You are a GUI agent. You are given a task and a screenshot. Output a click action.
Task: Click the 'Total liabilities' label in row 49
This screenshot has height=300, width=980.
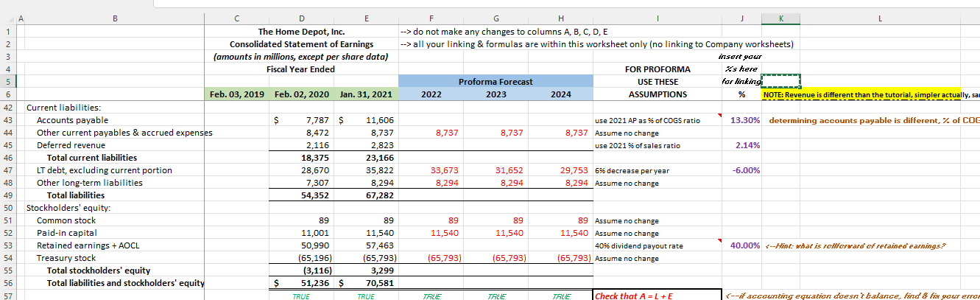click(75, 195)
